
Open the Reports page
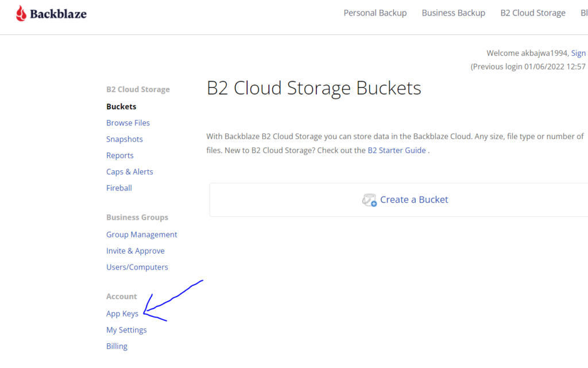[x=119, y=155]
